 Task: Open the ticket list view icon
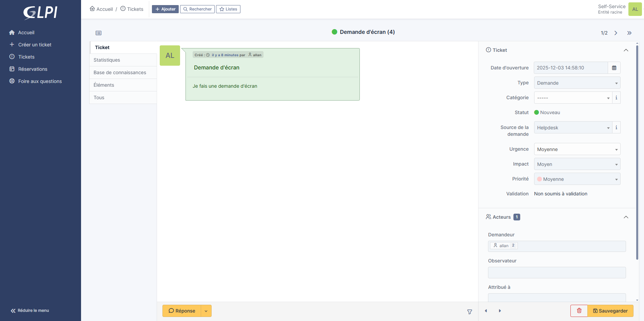(98, 33)
